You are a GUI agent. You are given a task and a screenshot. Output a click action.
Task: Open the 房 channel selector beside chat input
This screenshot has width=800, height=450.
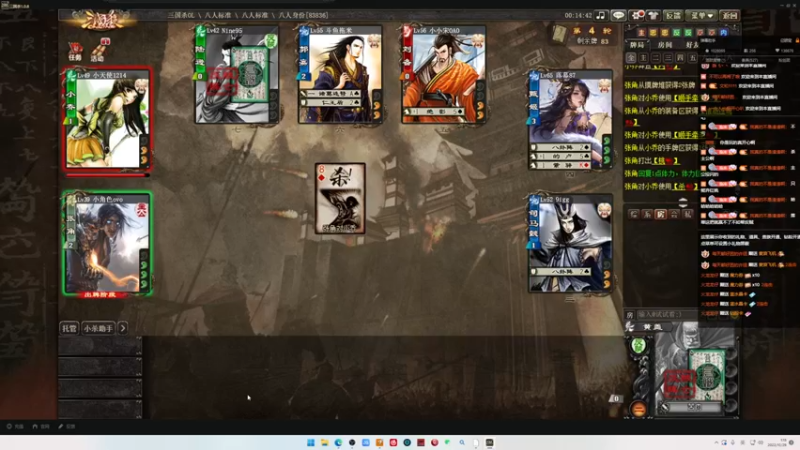click(630, 315)
